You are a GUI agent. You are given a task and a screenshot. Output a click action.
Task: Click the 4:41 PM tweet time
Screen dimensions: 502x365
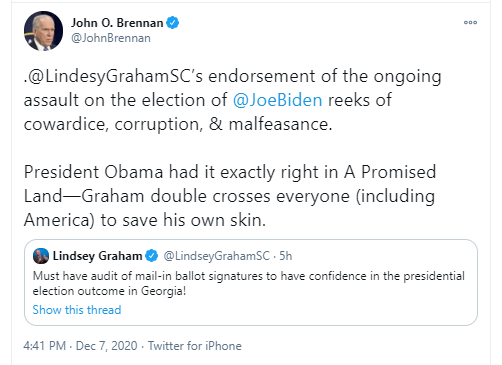tap(45, 346)
